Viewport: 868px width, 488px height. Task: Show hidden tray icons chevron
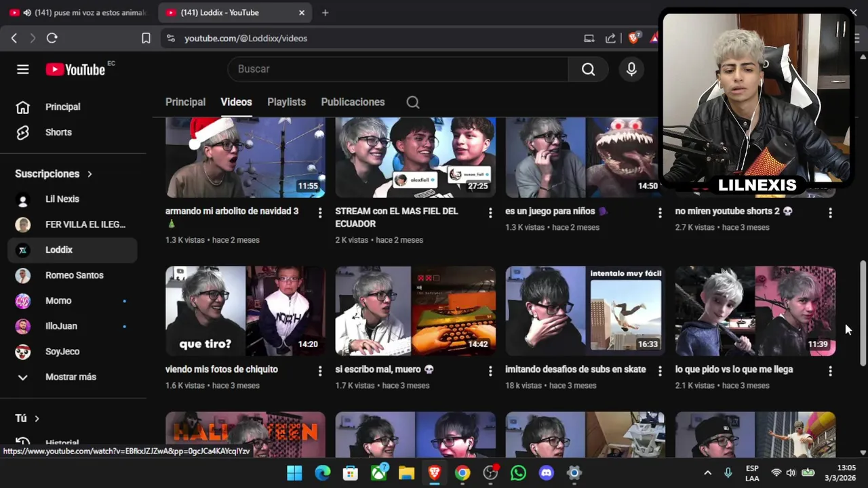coord(707,473)
